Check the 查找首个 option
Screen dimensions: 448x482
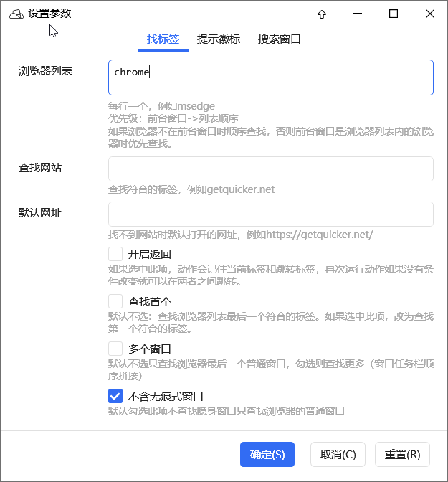click(x=115, y=301)
